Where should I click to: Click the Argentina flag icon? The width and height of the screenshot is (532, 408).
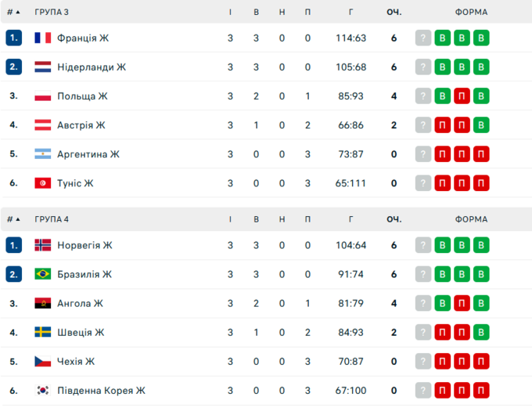tap(43, 154)
